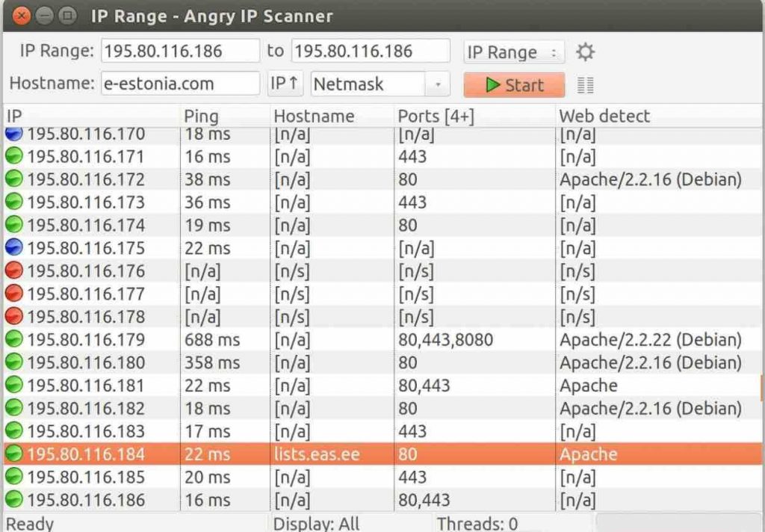The width and height of the screenshot is (765, 532).
Task: Click the IP↑ sort icon
Action: coord(285,83)
